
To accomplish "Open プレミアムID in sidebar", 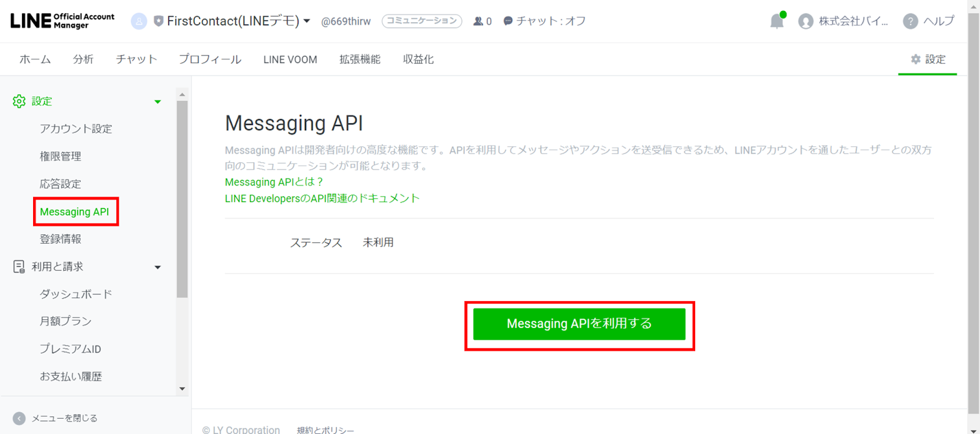I will [70, 348].
